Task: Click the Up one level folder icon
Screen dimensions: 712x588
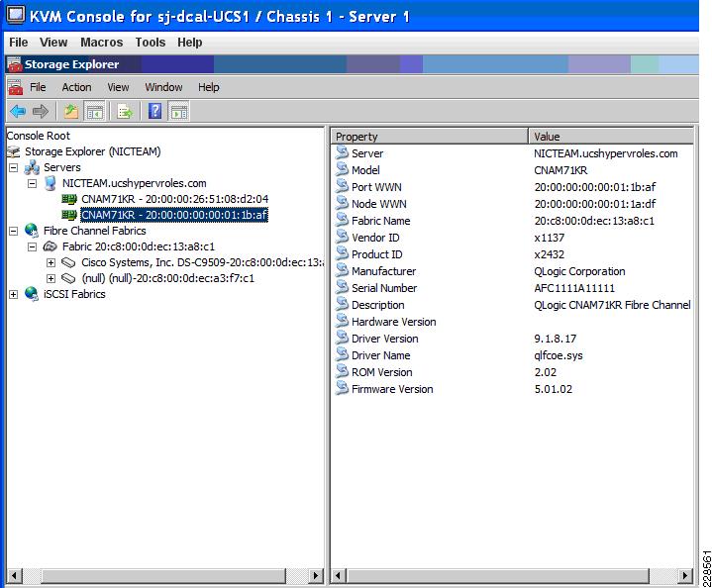Action: click(x=71, y=111)
